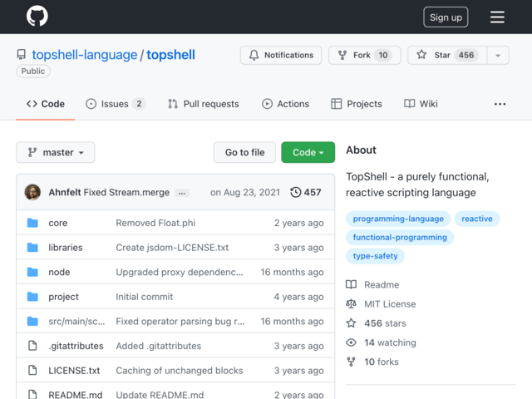Click the node folder icon
This screenshot has width=532, height=399.
click(x=32, y=272)
